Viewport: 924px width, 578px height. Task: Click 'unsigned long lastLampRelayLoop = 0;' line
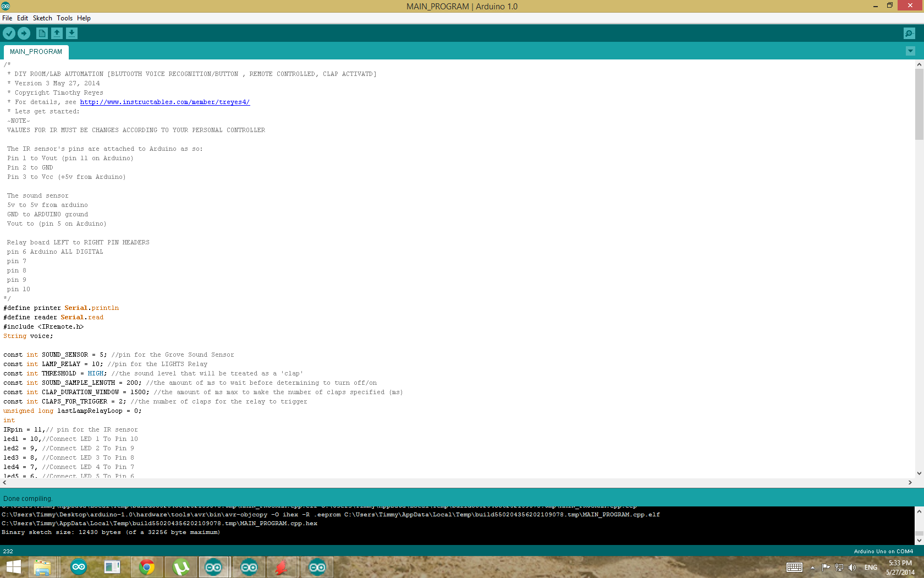[x=72, y=411]
